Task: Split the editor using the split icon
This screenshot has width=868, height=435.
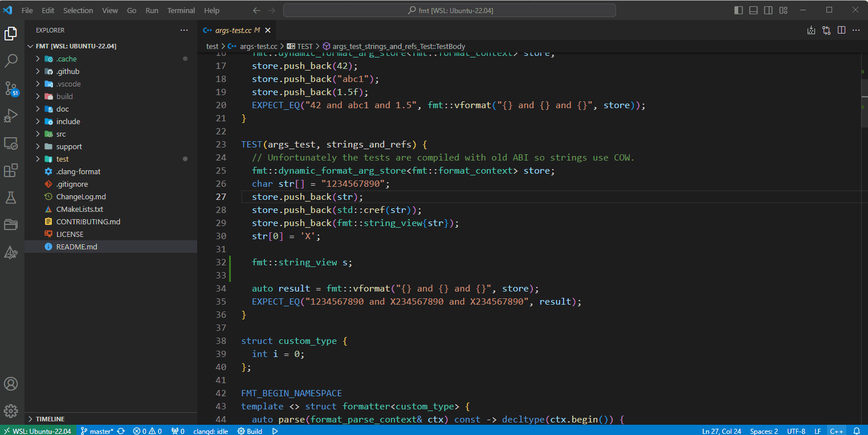Action: tap(841, 30)
